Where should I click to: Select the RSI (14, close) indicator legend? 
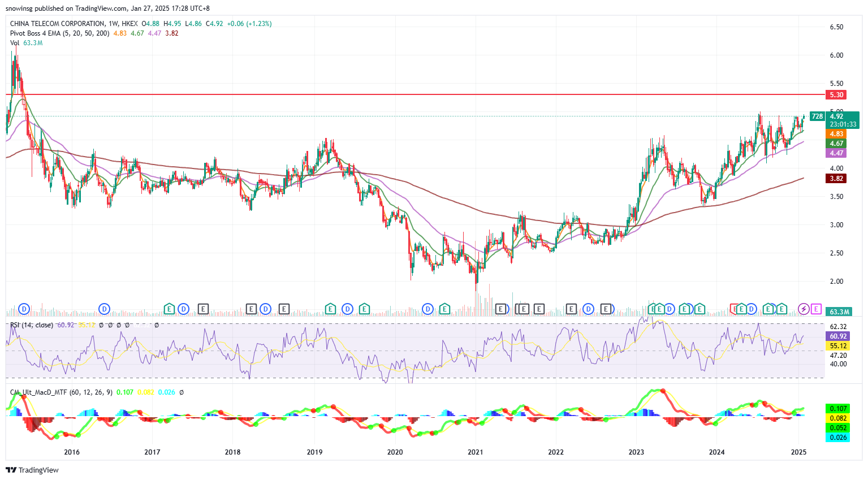[32, 325]
